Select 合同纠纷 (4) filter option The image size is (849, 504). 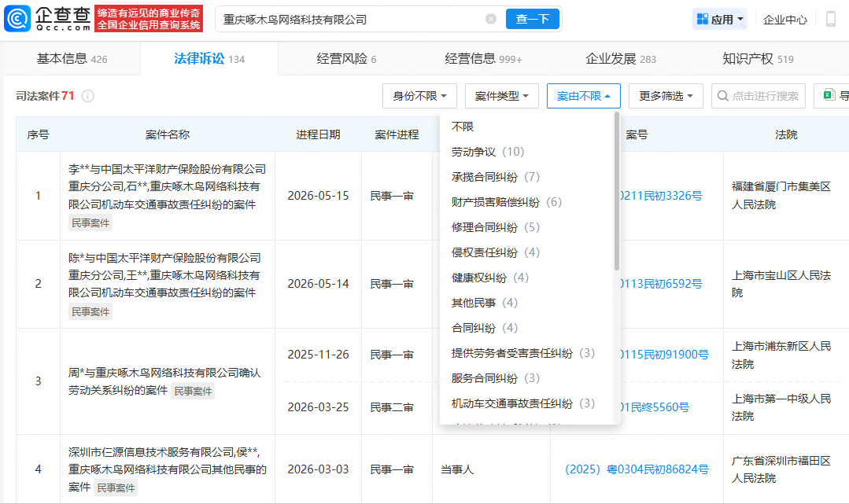(x=485, y=328)
